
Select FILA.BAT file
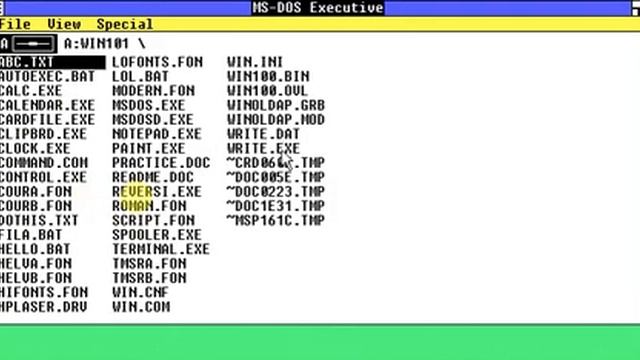click(x=31, y=235)
